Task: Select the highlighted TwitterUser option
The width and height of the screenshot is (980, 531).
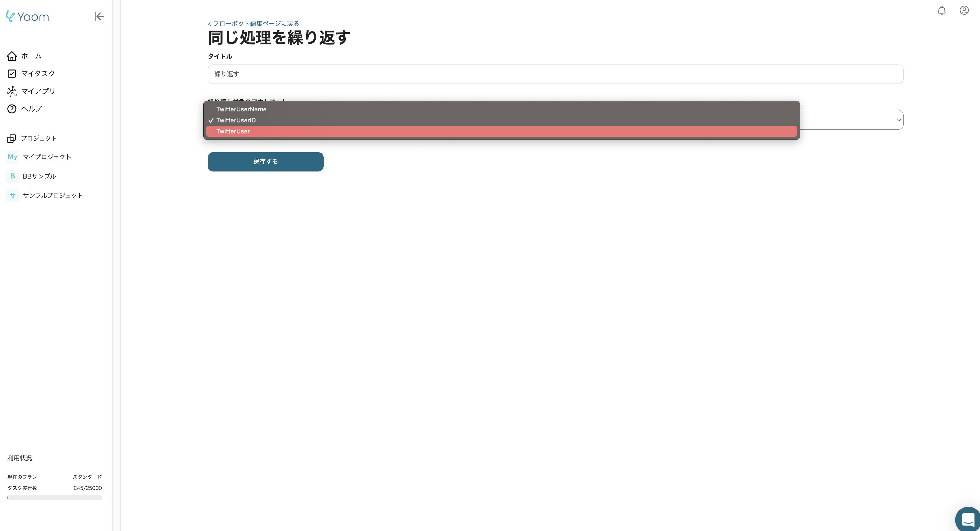Action: point(233,131)
